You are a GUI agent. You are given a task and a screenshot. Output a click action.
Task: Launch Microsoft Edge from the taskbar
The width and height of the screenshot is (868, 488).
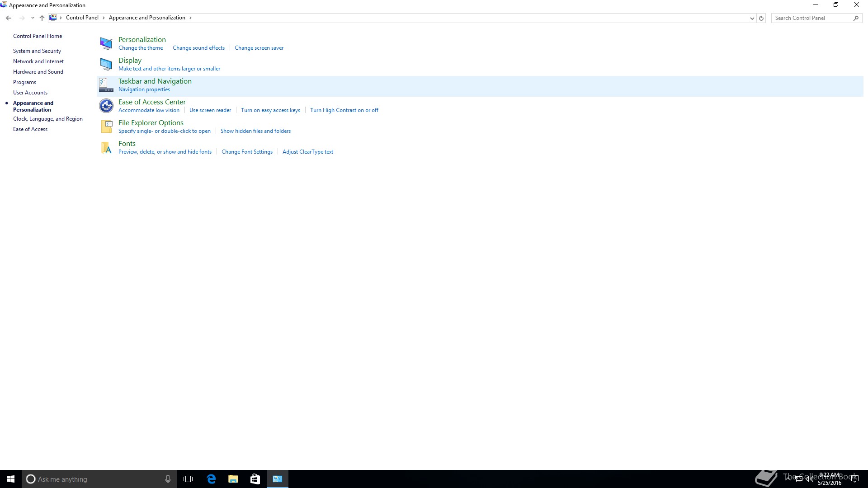coord(211,479)
